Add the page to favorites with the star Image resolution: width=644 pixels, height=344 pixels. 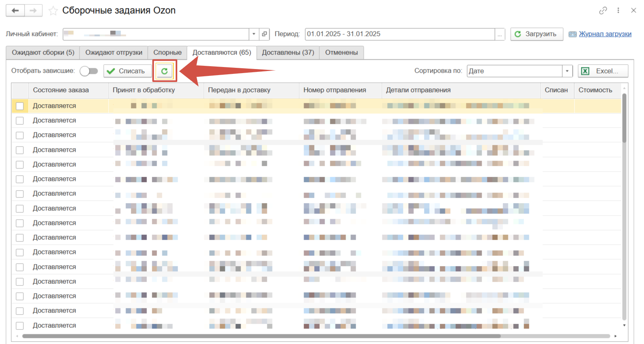pos(53,11)
